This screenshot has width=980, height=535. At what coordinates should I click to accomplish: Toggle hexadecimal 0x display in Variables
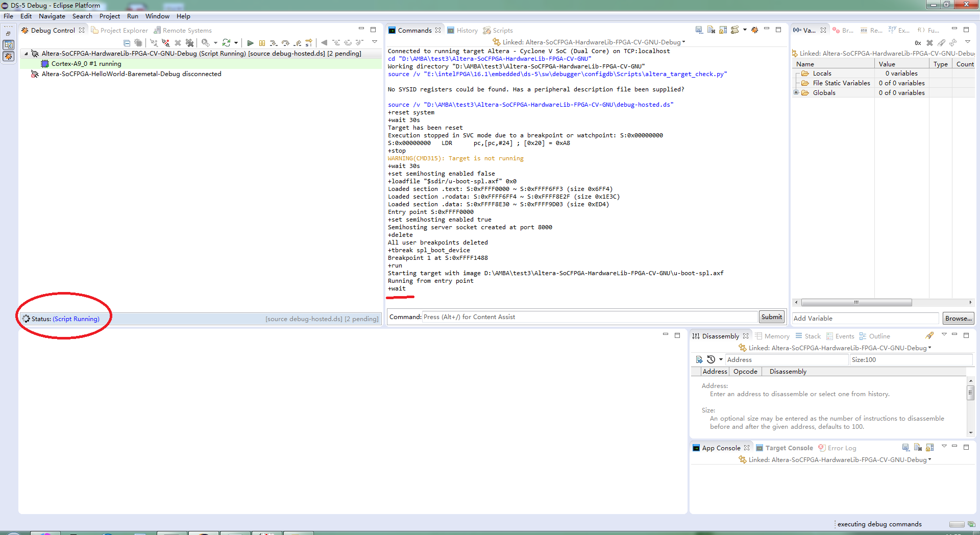coord(918,43)
